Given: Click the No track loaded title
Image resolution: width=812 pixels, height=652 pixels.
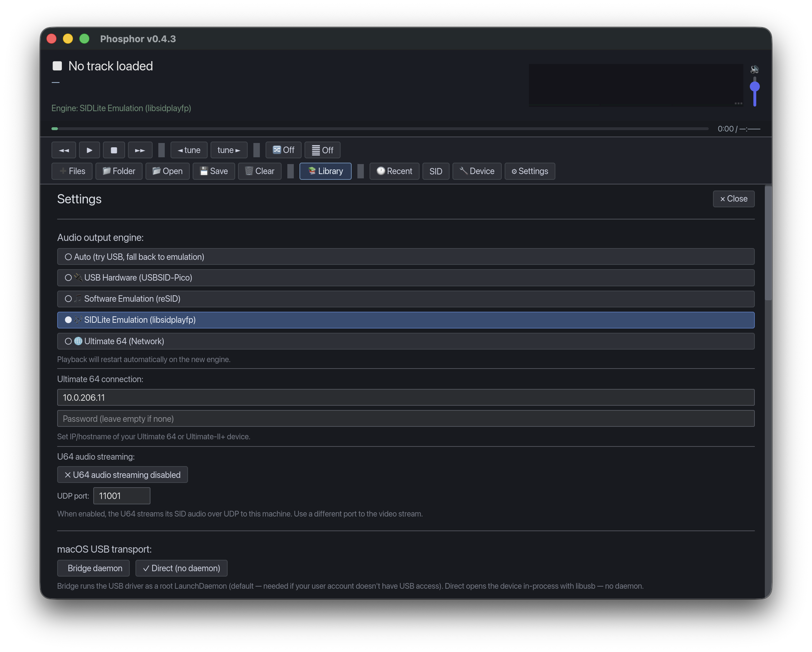Looking at the screenshot, I should pyautogui.click(x=111, y=66).
